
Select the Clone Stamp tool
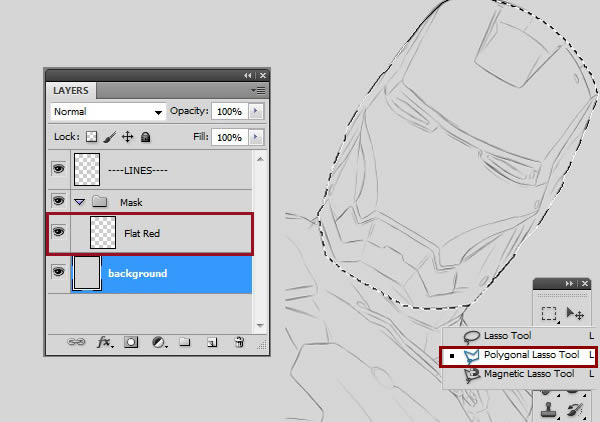548,409
